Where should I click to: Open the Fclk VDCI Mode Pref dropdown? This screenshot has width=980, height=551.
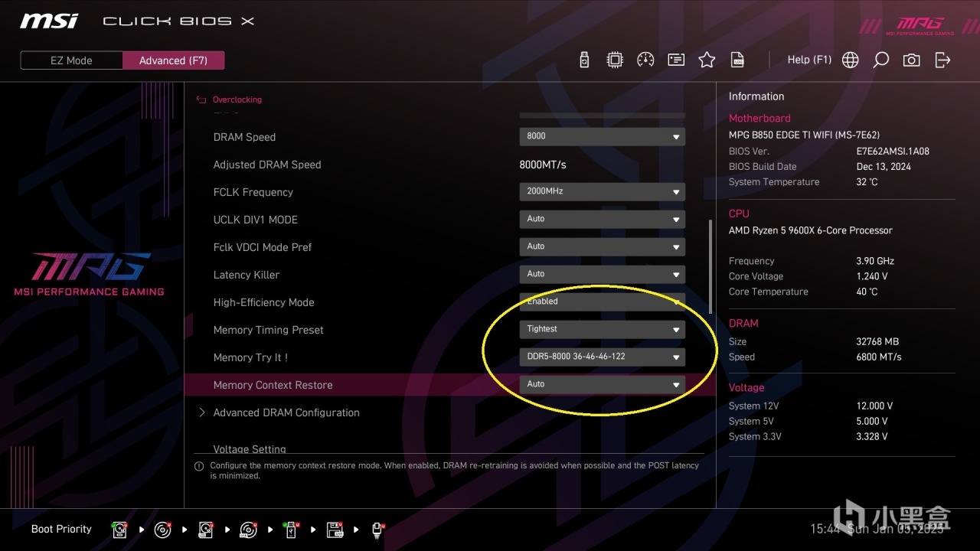(602, 246)
